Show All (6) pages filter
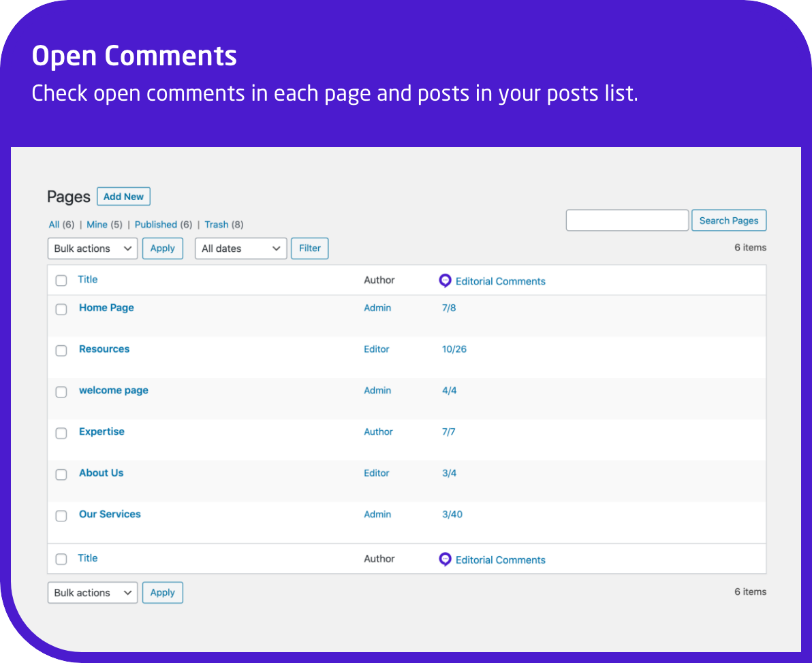812x663 pixels. click(61, 225)
